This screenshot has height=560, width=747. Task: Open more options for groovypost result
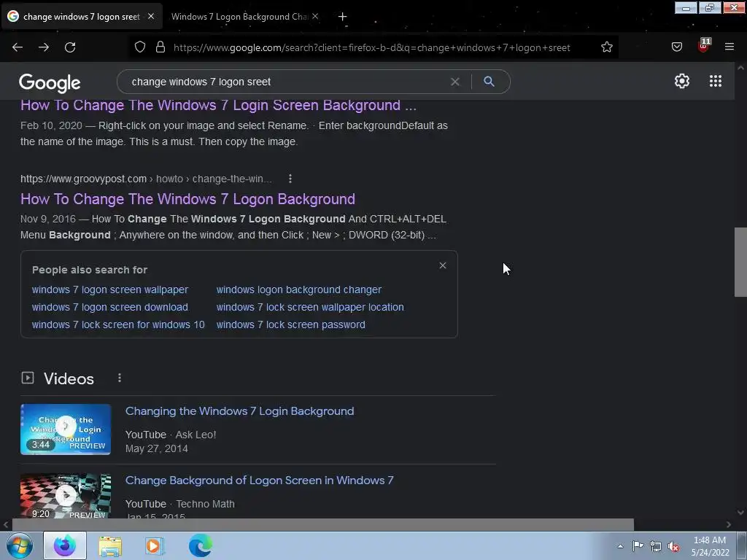[290, 179]
